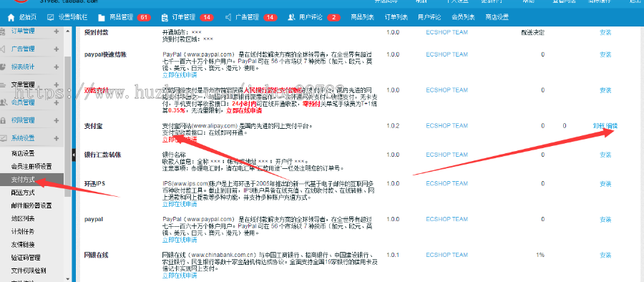
Task: Open 会员注册项设置 in the sidebar
Action: click(x=31, y=167)
